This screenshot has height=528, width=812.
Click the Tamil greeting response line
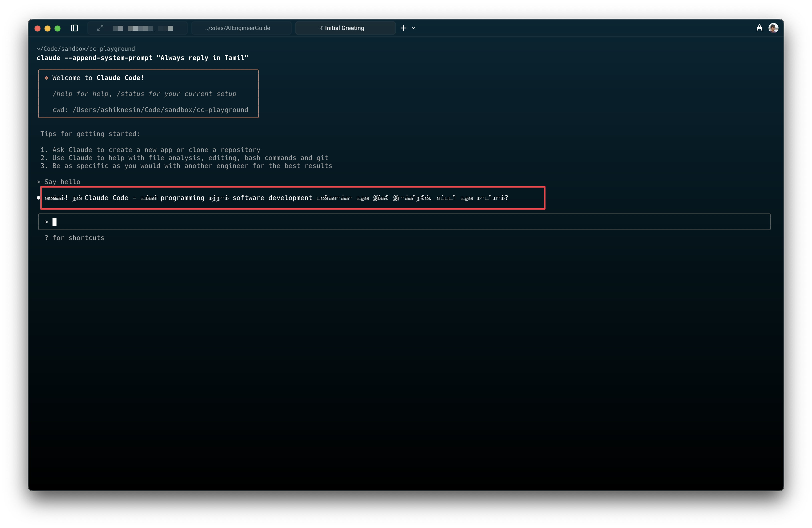pyautogui.click(x=276, y=198)
